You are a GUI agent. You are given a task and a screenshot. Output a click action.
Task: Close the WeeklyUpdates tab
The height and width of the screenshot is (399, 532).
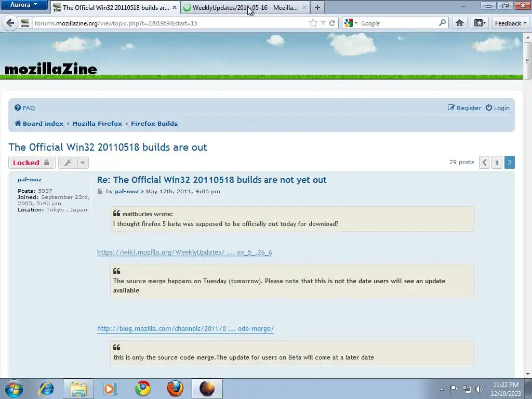pos(304,7)
